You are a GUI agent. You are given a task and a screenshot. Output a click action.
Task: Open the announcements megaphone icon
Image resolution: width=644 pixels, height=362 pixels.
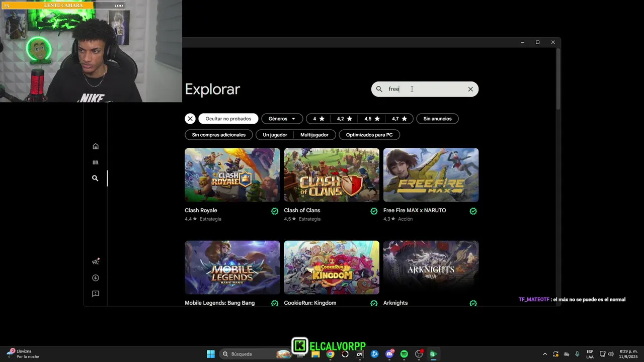pos(96,261)
